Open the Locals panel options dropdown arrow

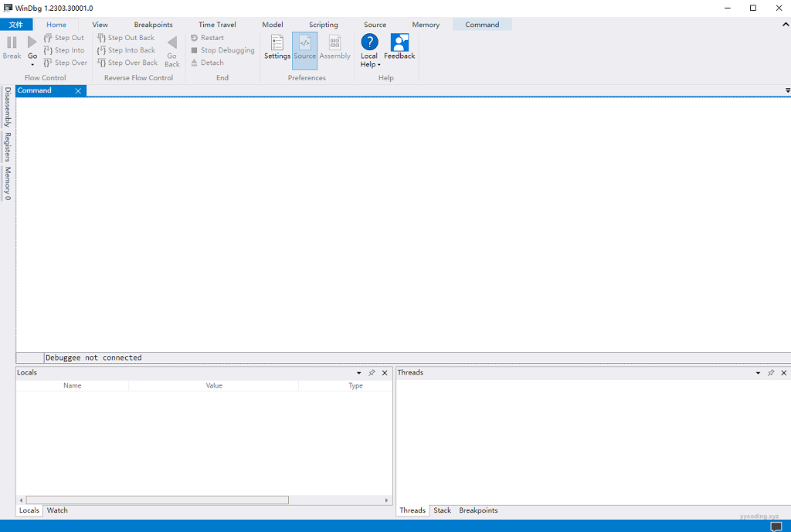pyautogui.click(x=358, y=373)
